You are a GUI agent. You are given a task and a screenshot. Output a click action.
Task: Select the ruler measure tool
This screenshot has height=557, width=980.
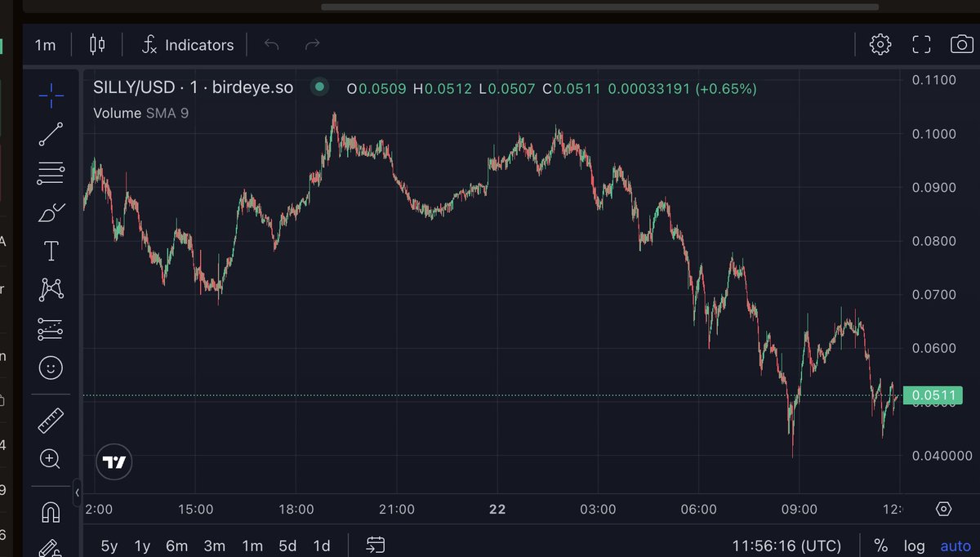51,421
